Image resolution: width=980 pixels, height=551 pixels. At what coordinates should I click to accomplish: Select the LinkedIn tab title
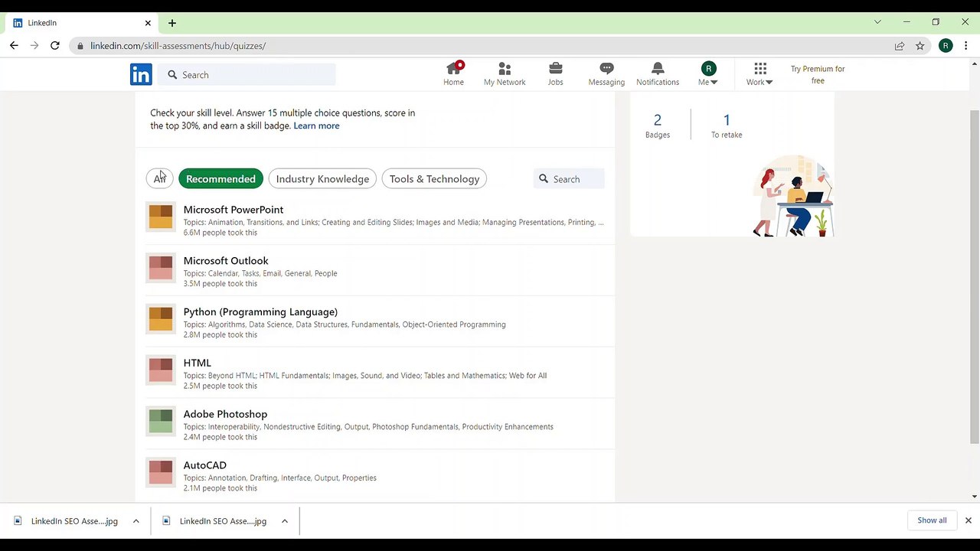(42, 23)
